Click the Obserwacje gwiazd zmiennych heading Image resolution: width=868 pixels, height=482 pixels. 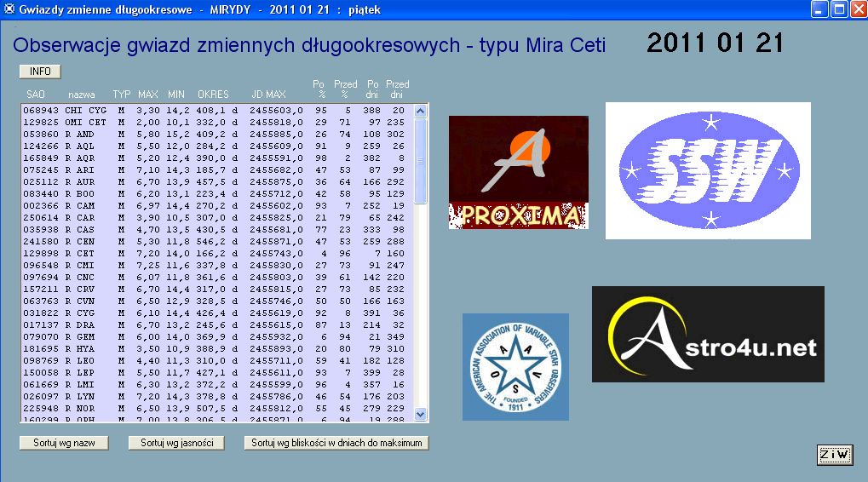[x=309, y=45]
